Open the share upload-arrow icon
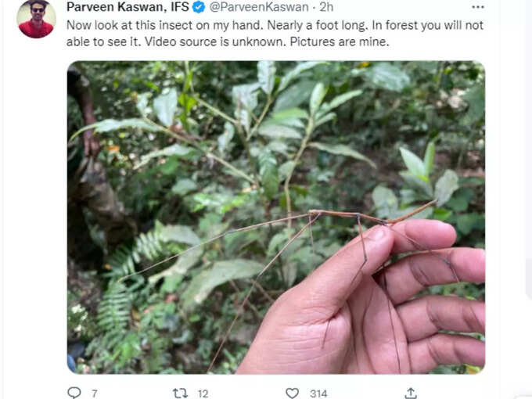 [x=411, y=393]
